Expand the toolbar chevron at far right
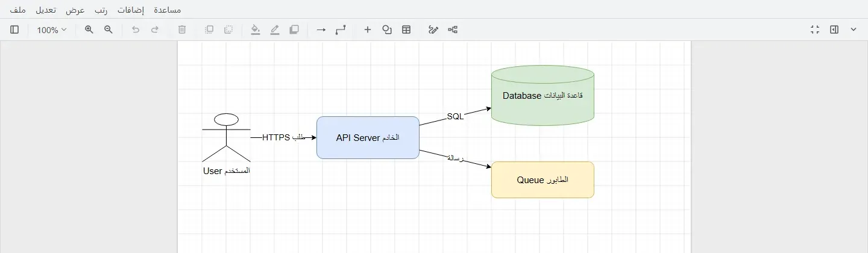This screenshot has height=253, width=868. 854,30
